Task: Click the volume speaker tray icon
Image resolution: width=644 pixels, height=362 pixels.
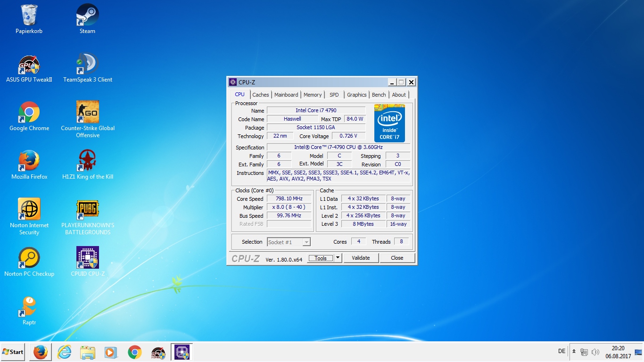Action: pyautogui.click(x=595, y=352)
